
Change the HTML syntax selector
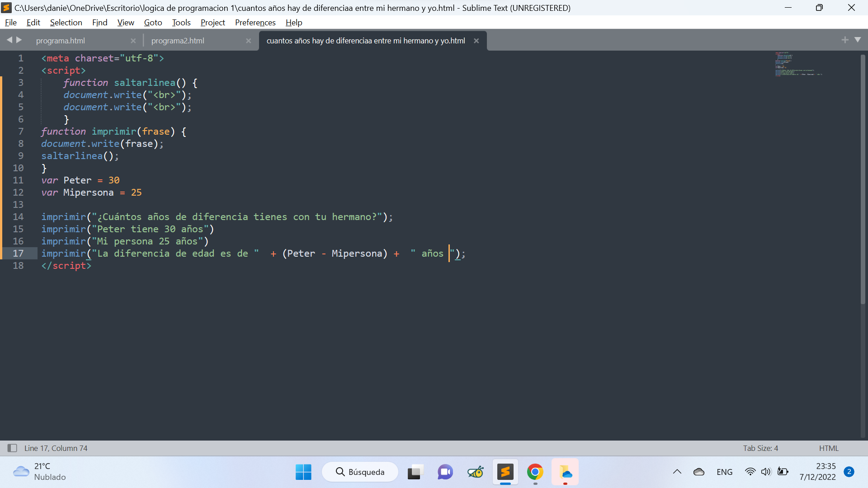click(x=828, y=448)
